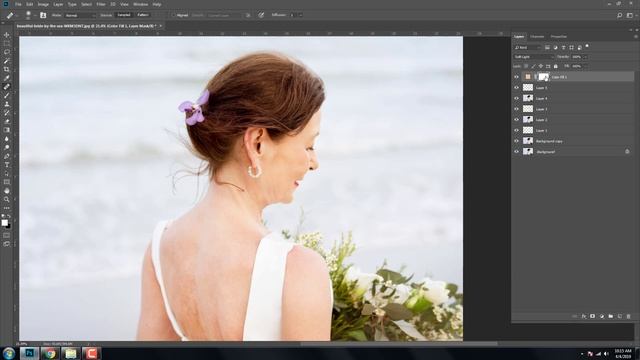
Task: Select the Pen tool
Action: [x=7, y=156]
